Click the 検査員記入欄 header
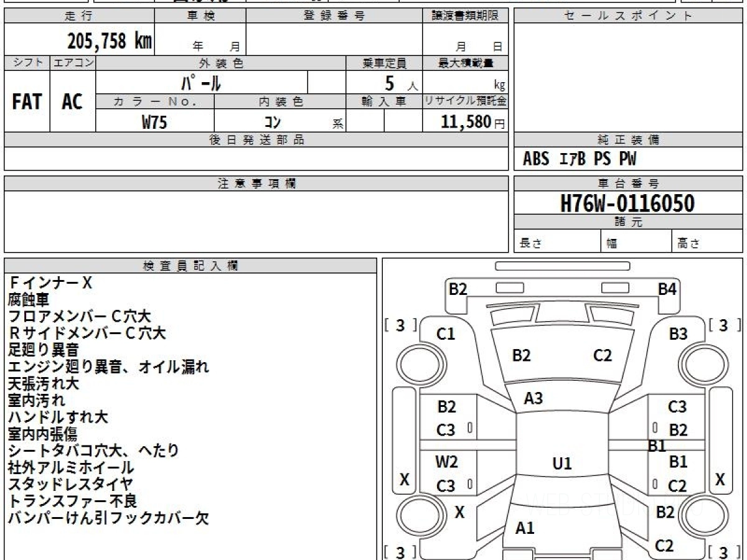 click(x=190, y=266)
